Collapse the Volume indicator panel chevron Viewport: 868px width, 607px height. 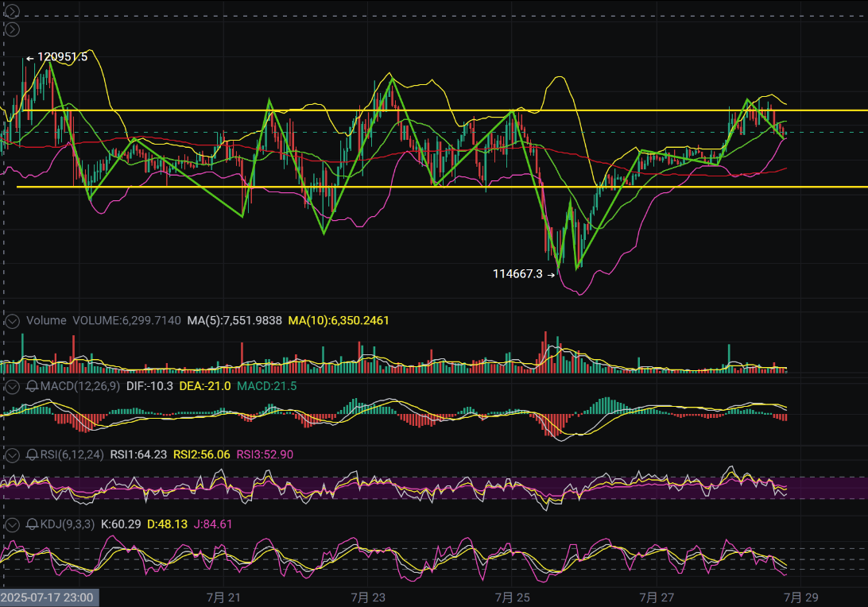[12, 321]
